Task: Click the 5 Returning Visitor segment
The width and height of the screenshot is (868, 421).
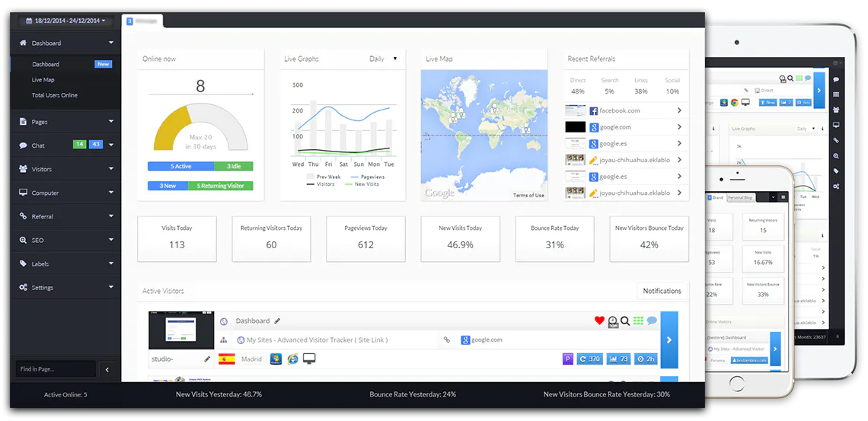Action: 220,186
